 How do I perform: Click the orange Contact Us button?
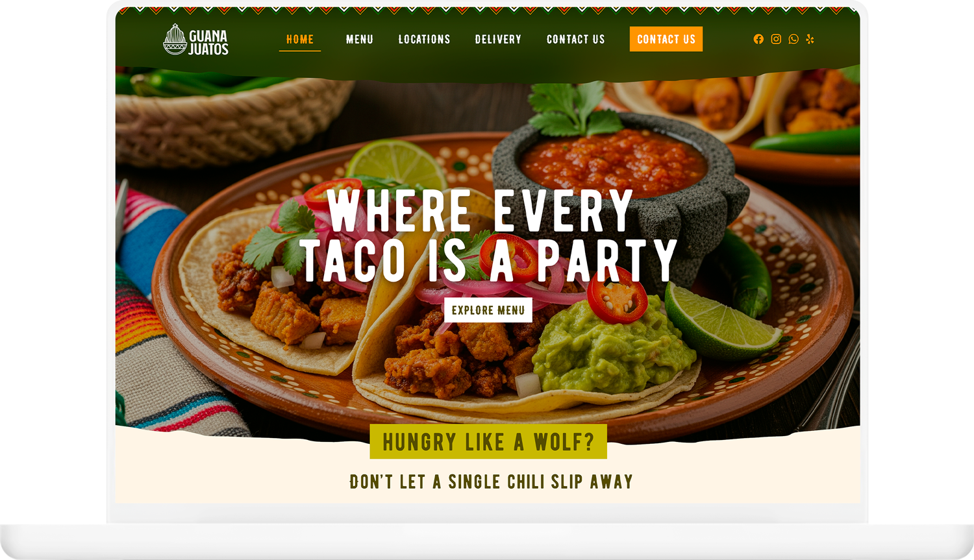pos(666,39)
